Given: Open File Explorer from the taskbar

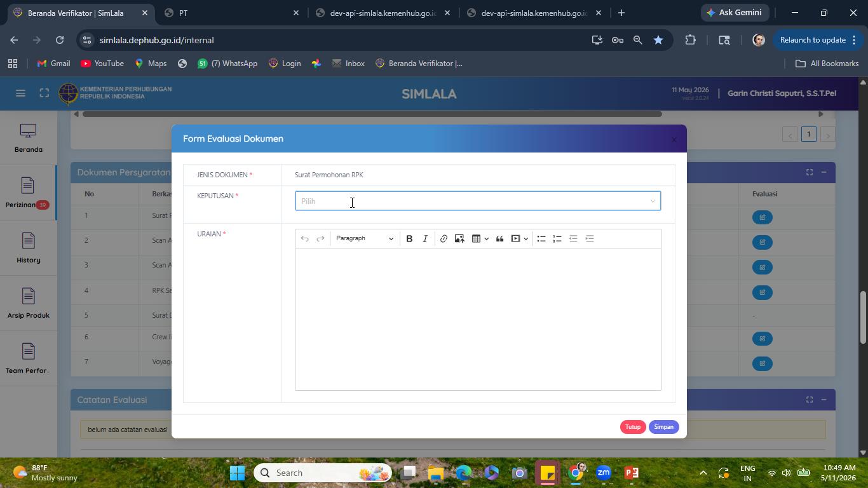Looking at the screenshot, I should point(435,473).
